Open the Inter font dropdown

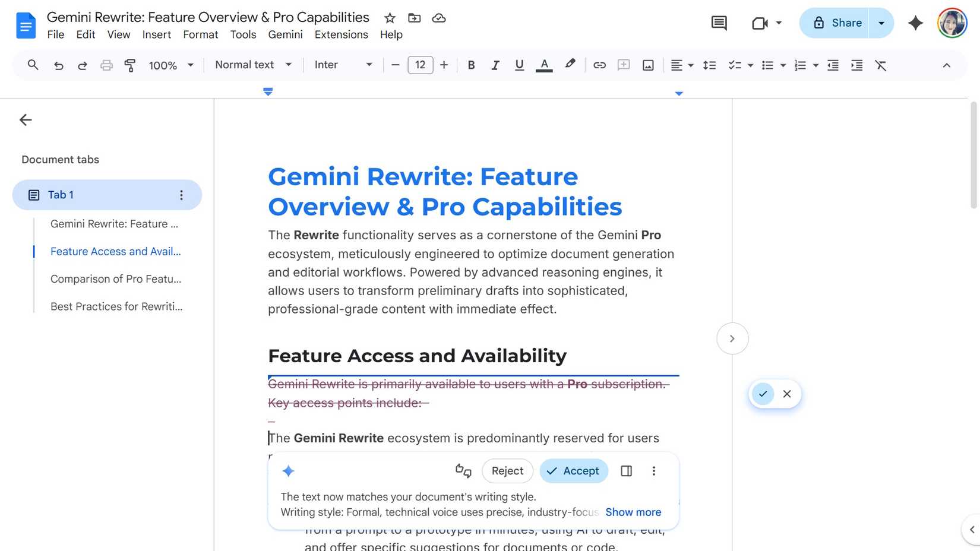tap(343, 65)
